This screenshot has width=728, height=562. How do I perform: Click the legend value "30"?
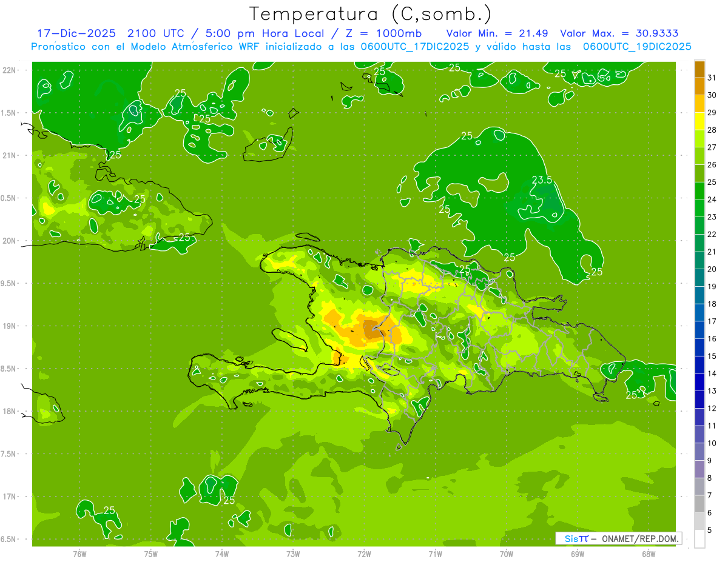click(712, 95)
